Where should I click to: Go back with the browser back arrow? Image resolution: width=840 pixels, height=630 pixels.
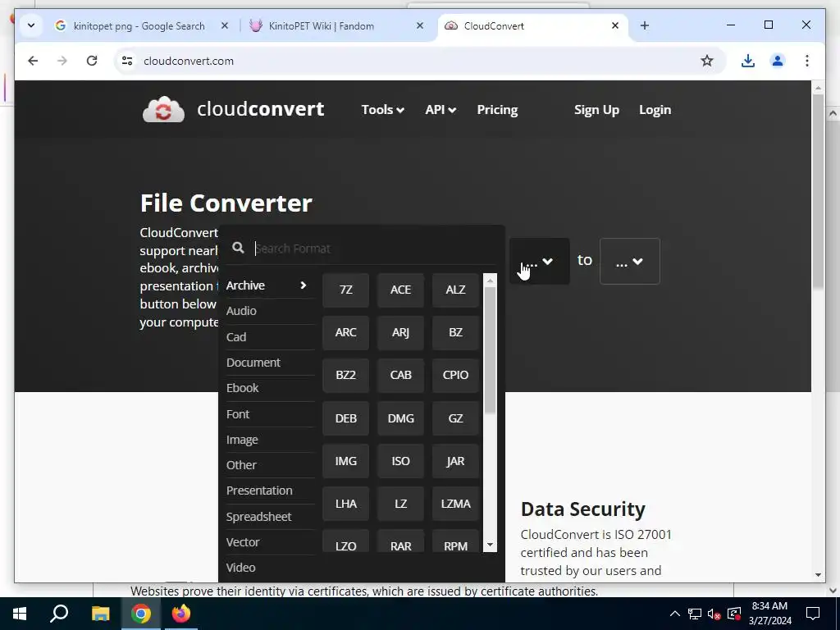coord(33,61)
